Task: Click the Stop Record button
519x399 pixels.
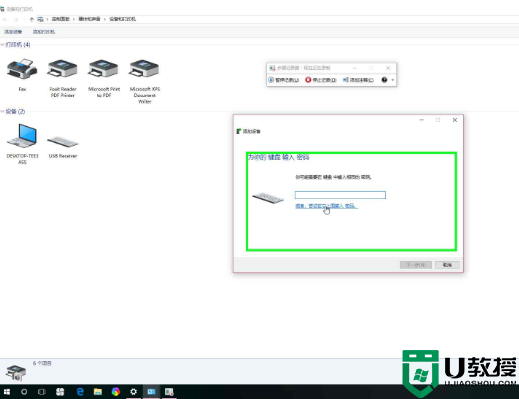Action: coord(321,80)
